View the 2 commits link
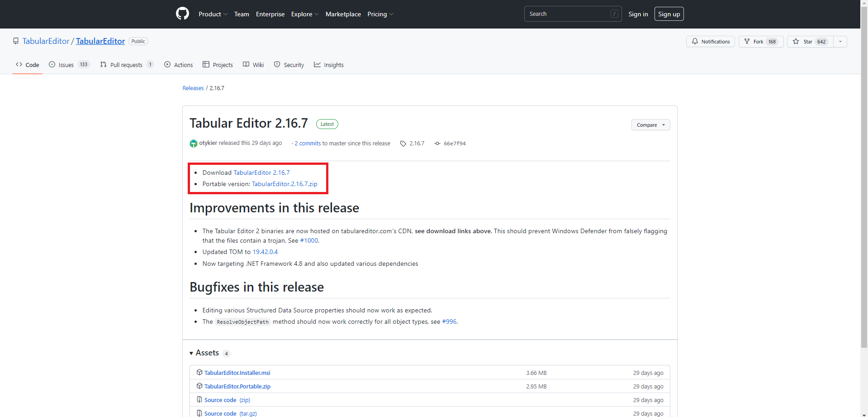The width and height of the screenshot is (868, 417). [x=308, y=144]
